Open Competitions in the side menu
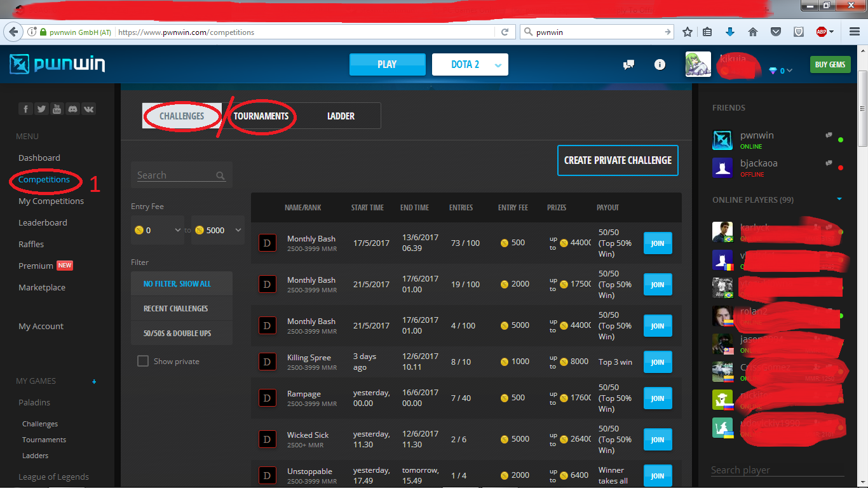 point(44,179)
